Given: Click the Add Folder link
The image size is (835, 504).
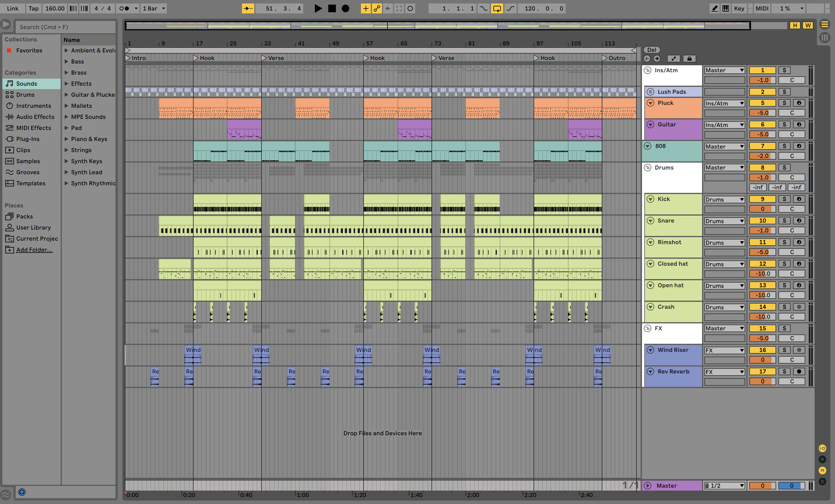Looking at the screenshot, I should (34, 250).
